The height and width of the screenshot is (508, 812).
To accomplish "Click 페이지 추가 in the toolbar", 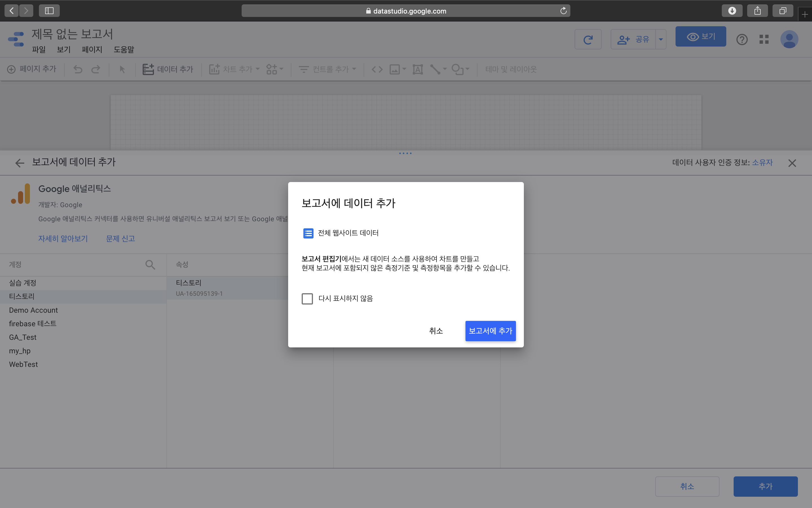I will (x=32, y=69).
